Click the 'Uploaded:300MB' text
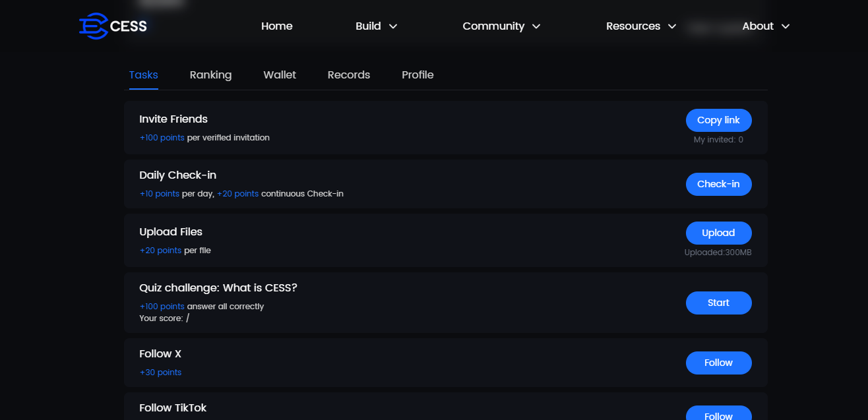This screenshot has width=868, height=420. tap(718, 253)
